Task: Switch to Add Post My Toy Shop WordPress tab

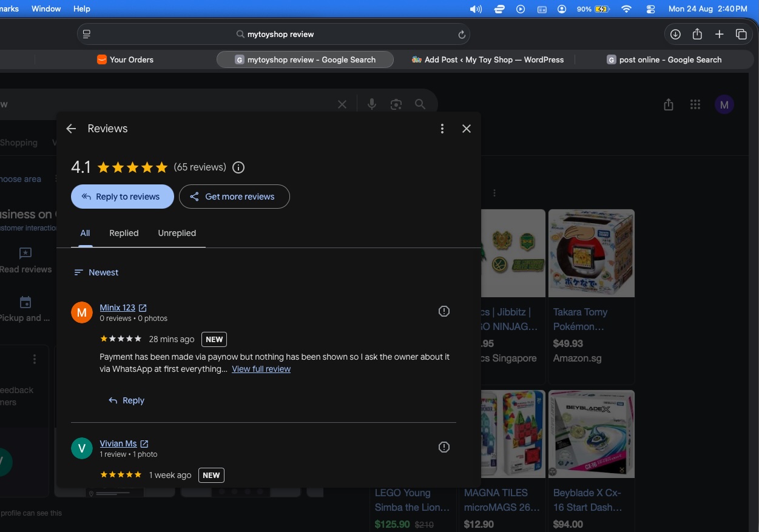Action: 487,59
